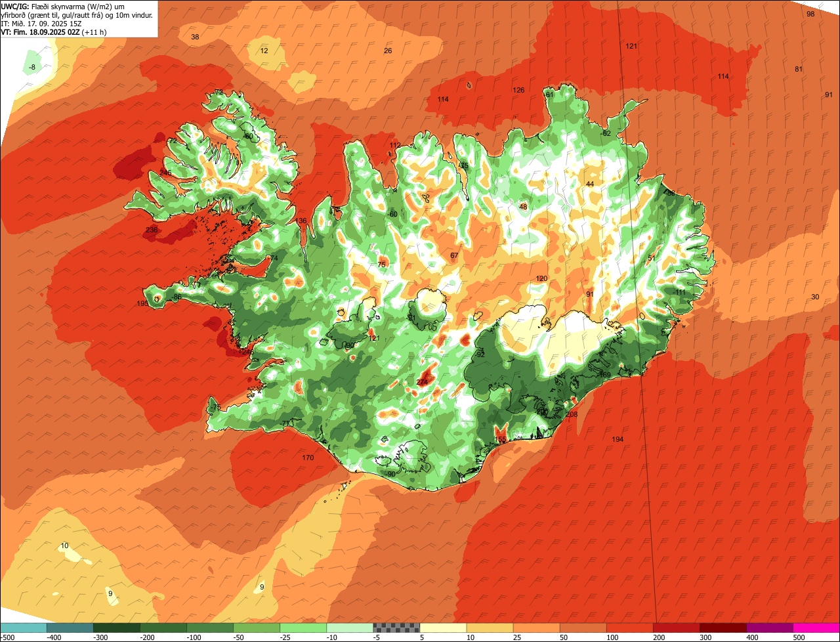This screenshot has height=642, width=840.
Task: Click the orange 50 to 100 legend swatch
Action: (582, 628)
